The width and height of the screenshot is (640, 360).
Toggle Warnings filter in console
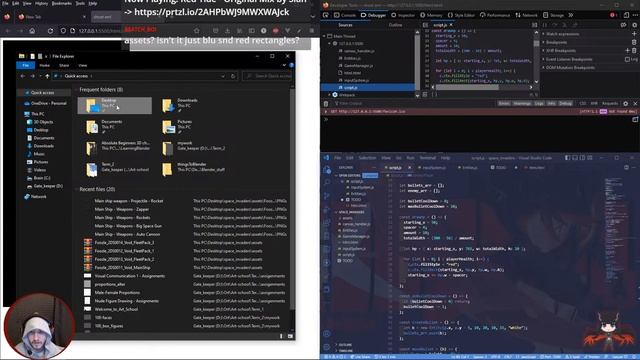[x=522, y=104]
